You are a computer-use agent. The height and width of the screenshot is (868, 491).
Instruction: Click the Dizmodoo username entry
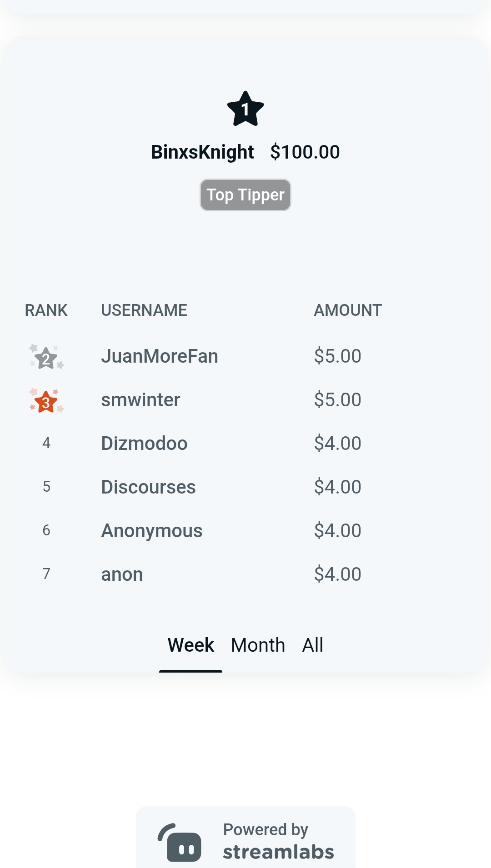click(x=144, y=444)
